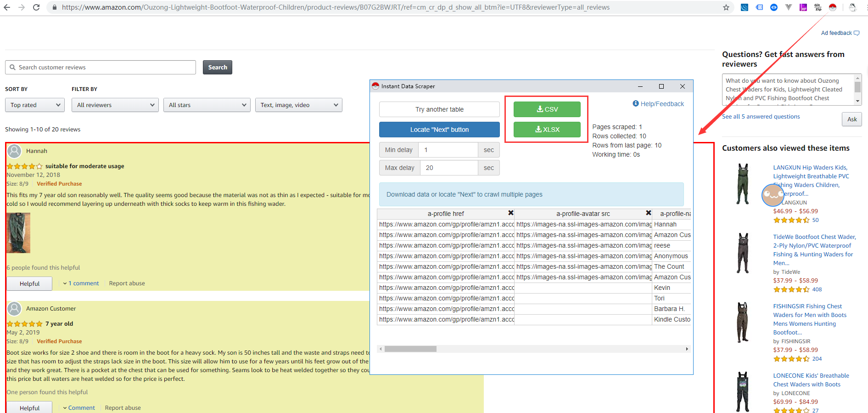Open the Instant Data Scraper pokeball extension
The image size is (868, 413).
(x=833, y=7)
